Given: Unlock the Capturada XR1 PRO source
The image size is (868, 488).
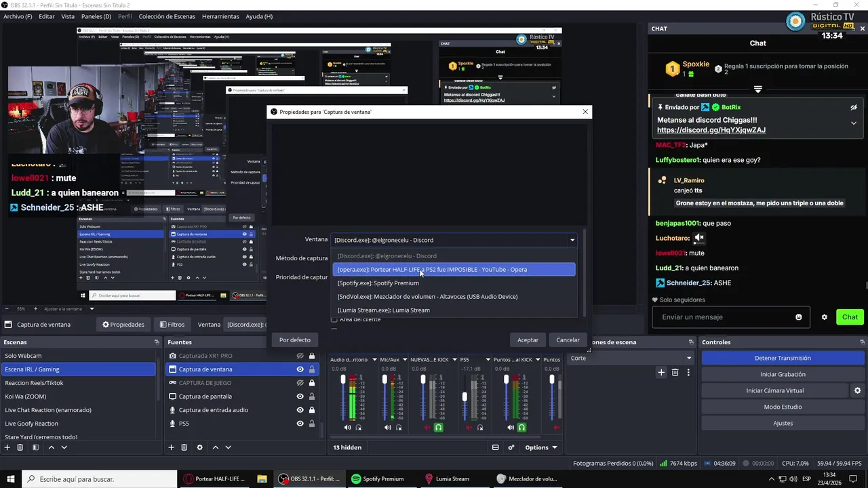Looking at the screenshot, I should [312, 356].
